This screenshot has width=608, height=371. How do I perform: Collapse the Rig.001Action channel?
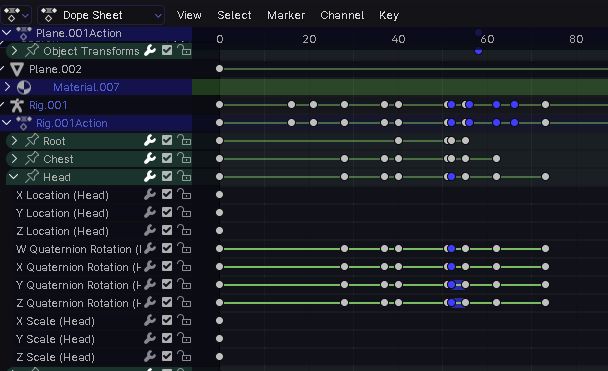[7, 123]
